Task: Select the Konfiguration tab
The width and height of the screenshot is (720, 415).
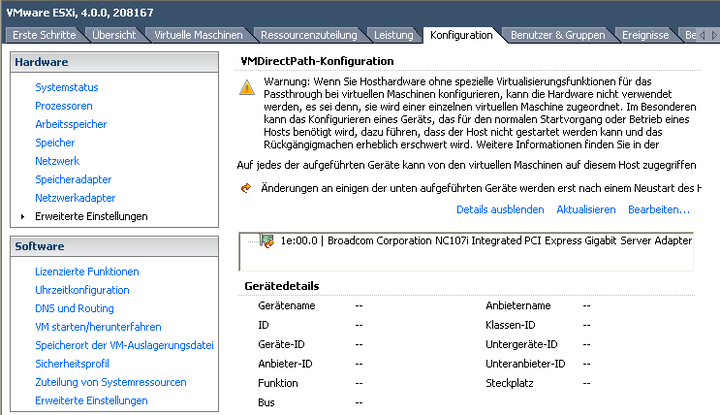Action: click(x=461, y=35)
